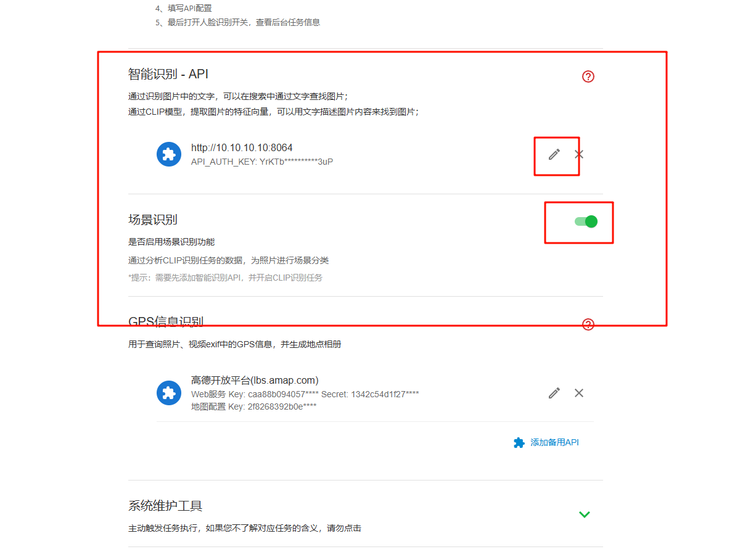Click 添加备用API link

(554, 442)
